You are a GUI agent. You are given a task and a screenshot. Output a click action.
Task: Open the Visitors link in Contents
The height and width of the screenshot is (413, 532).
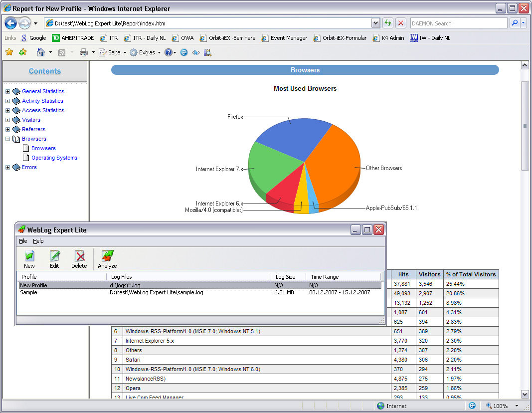click(x=31, y=120)
